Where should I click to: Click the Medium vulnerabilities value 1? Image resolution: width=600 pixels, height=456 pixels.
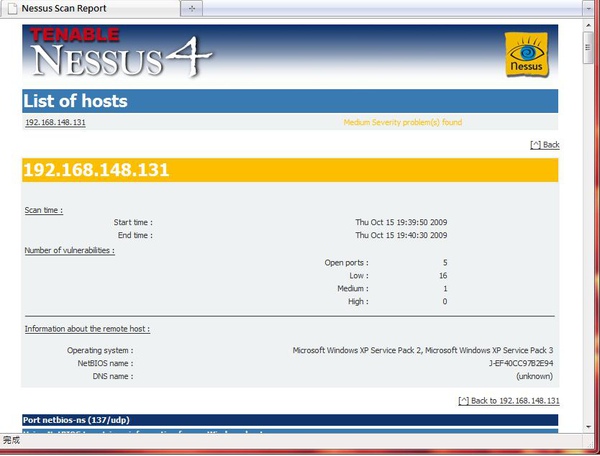click(x=445, y=289)
